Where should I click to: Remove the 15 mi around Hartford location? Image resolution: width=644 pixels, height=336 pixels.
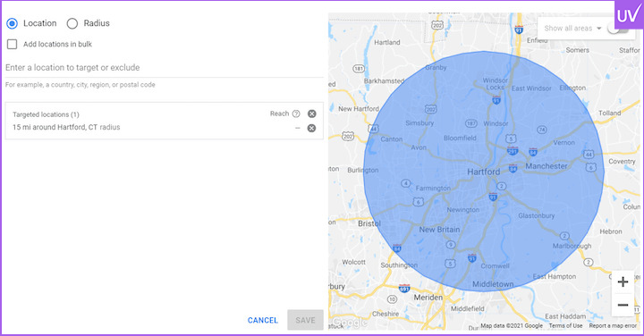pos(312,128)
